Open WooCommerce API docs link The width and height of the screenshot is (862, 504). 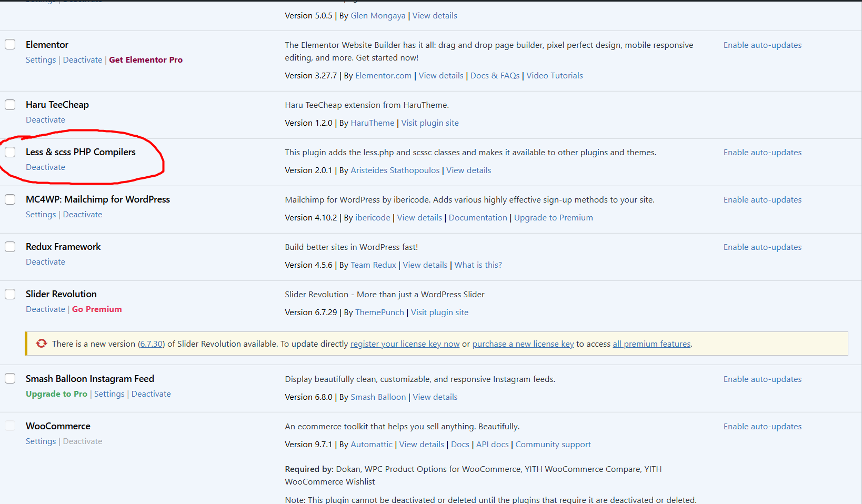tap(493, 444)
